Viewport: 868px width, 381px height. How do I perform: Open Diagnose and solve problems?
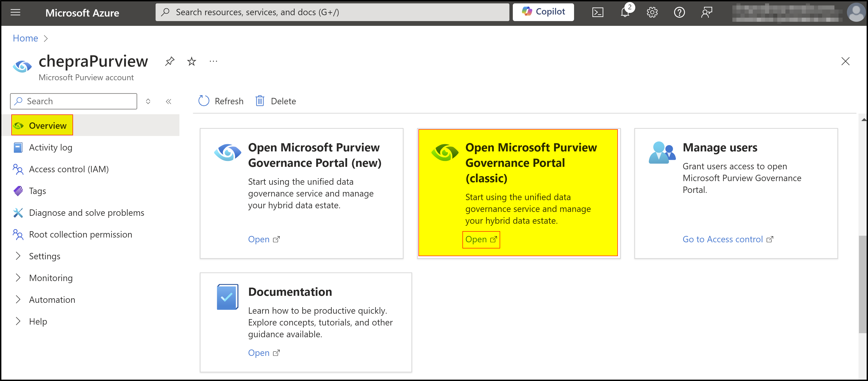(x=87, y=213)
